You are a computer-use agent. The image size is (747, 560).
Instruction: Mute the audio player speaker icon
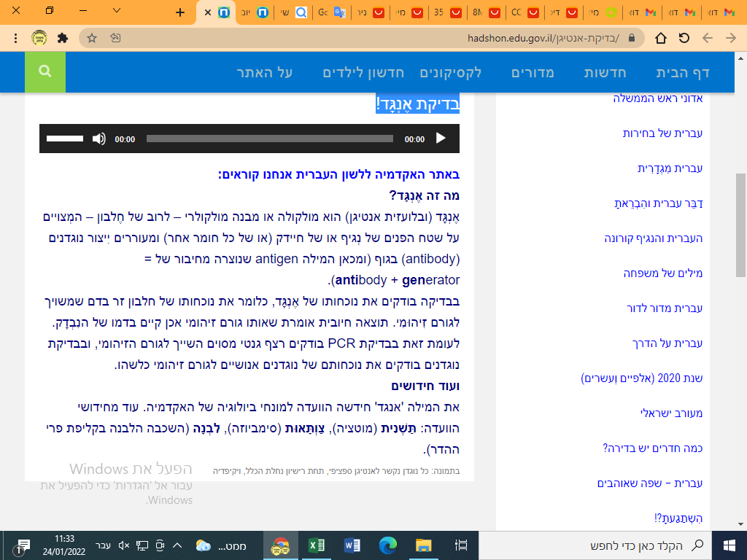coord(98,139)
